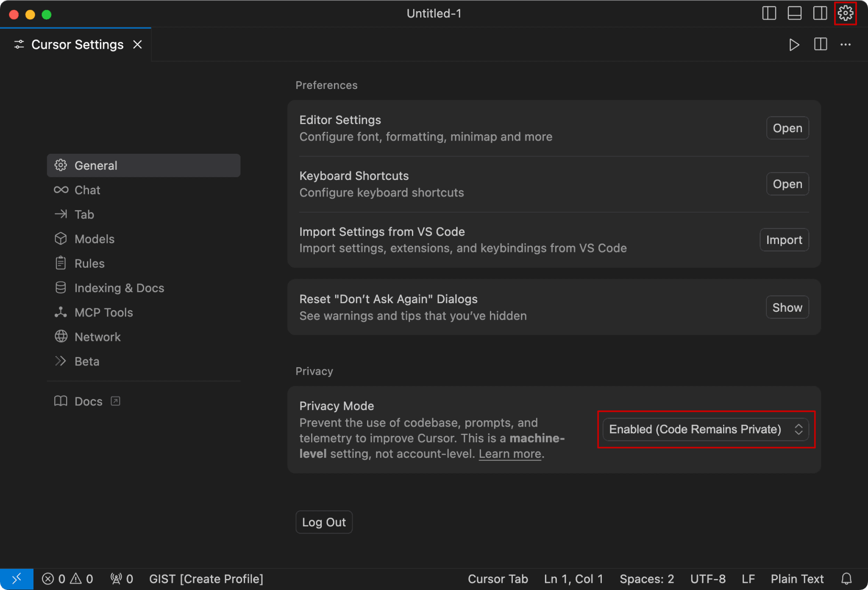This screenshot has width=868, height=590.
Task: Open settings via top-right gear icon
Action: coord(845,14)
